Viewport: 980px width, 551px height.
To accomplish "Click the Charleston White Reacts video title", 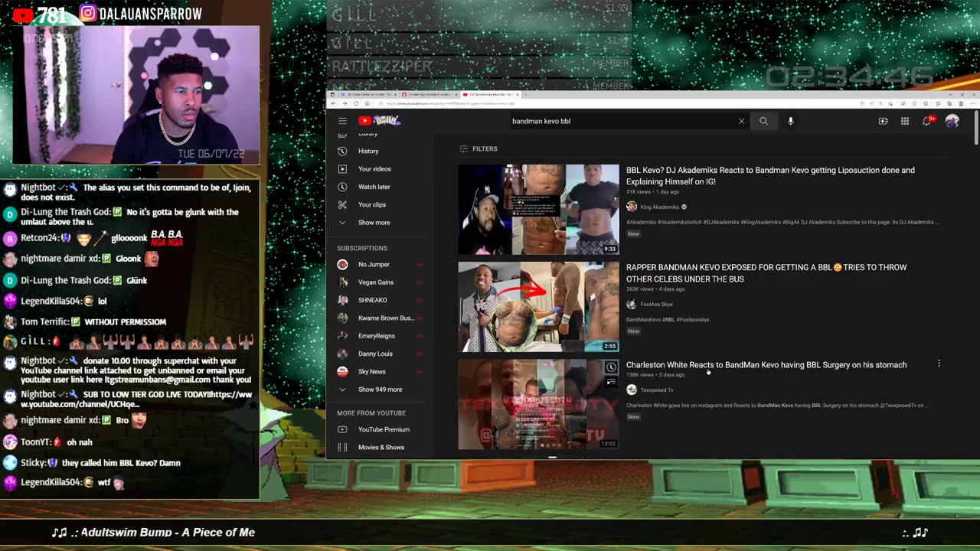I will [x=766, y=365].
